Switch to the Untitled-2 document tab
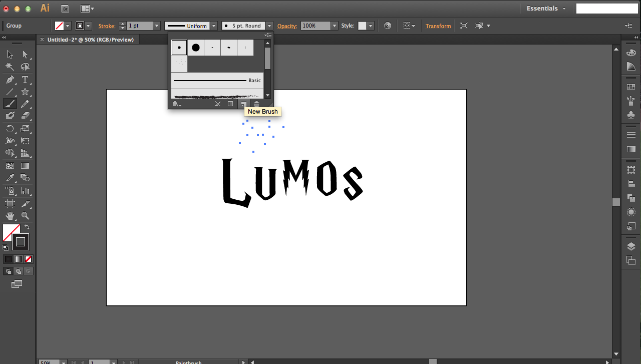Viewport: 641px width, 364px height. [91, 40]
